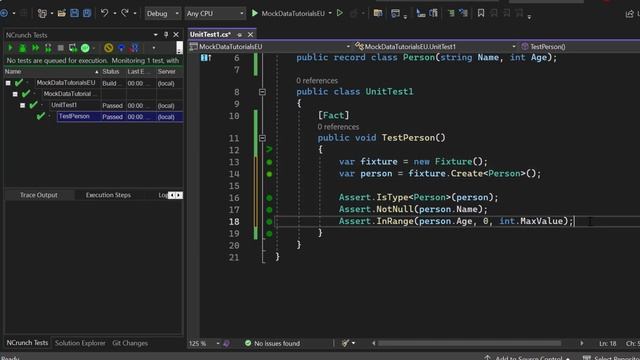Screen dimensions: 640x360
Task: Collapse the TestPerson method code fold
Action: coord(262,138)
